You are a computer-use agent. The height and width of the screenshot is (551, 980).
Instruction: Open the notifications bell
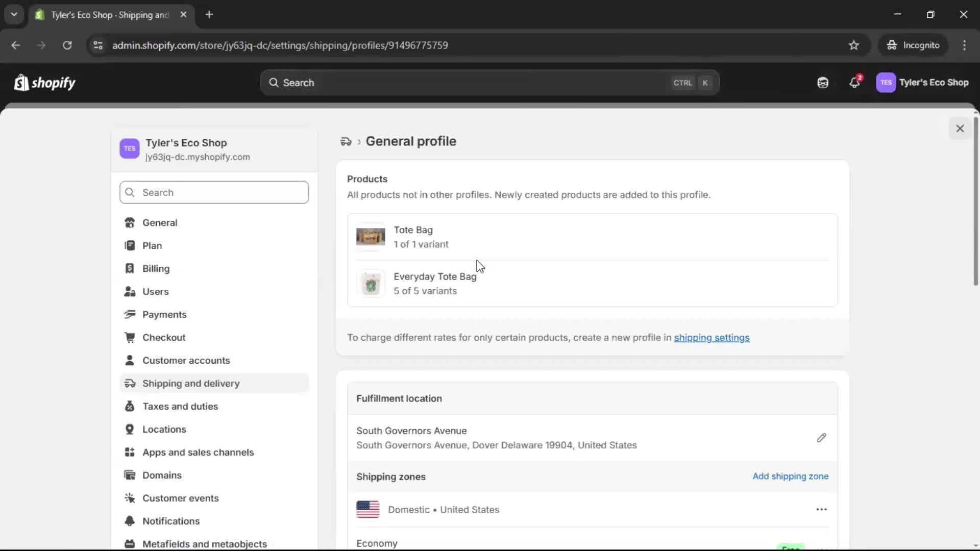click(855, 82)
